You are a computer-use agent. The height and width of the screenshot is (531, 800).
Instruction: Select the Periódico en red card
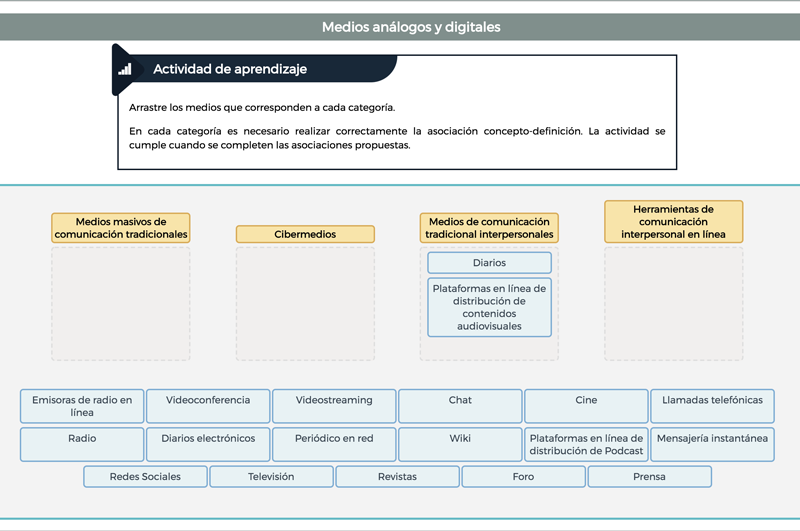coord(334,444)
